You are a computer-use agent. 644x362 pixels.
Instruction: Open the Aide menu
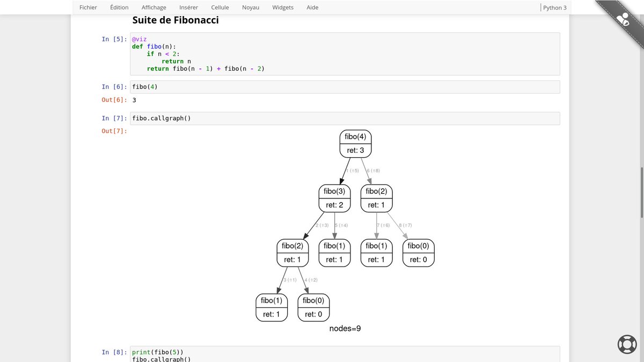(x=312, y=8)
